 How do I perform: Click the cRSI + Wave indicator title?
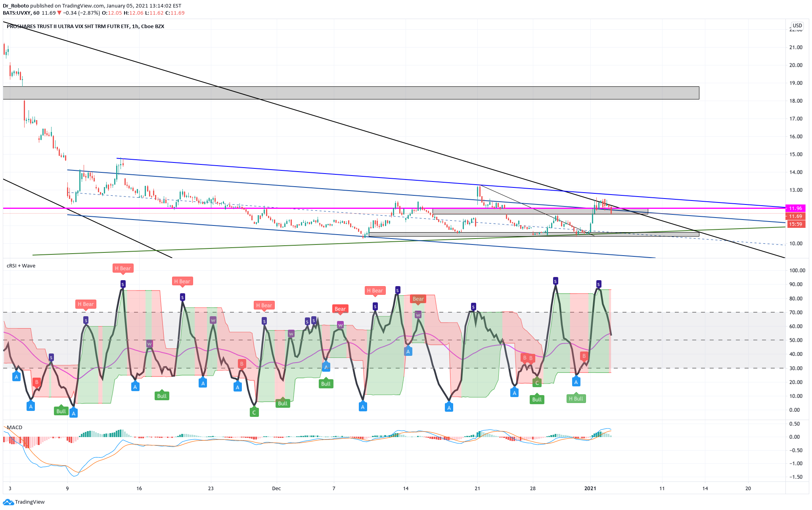point(21,266)
